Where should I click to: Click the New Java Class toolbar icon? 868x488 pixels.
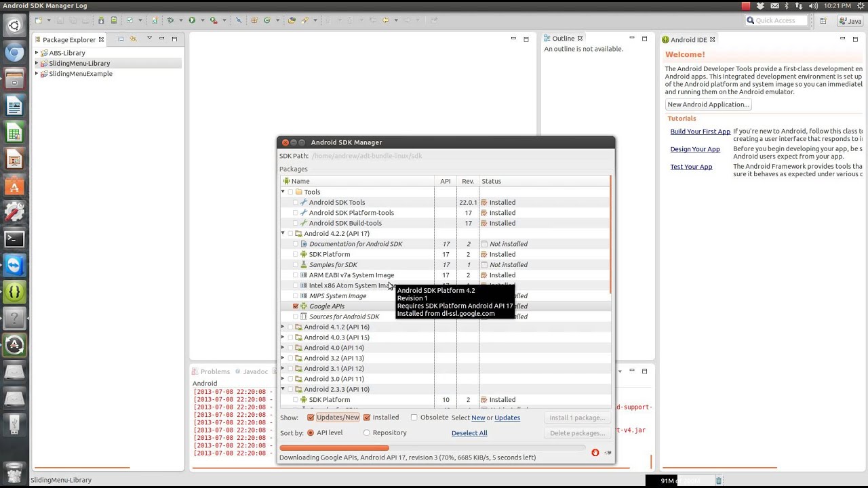[x=267, y=20]
